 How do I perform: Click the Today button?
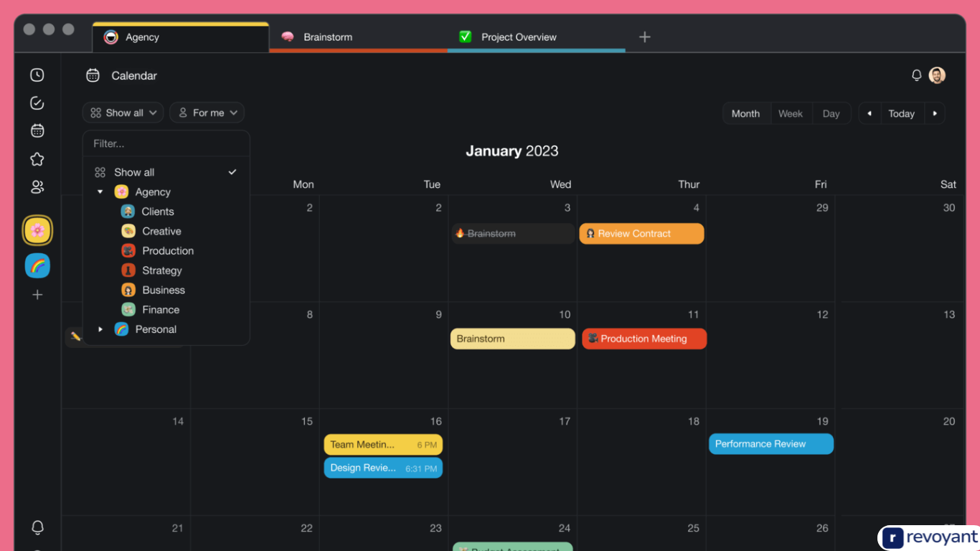(x=901, y=113)
